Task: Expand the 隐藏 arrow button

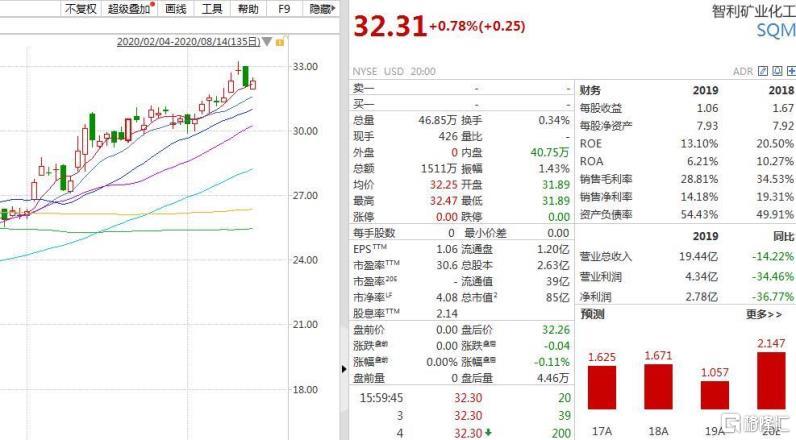Action: point(323,9)
